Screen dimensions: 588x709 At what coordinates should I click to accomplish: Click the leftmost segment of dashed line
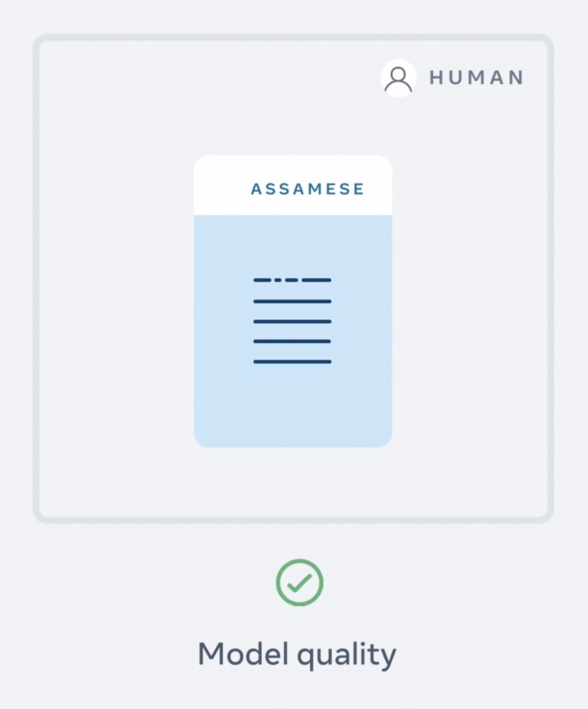click(262, 280)
